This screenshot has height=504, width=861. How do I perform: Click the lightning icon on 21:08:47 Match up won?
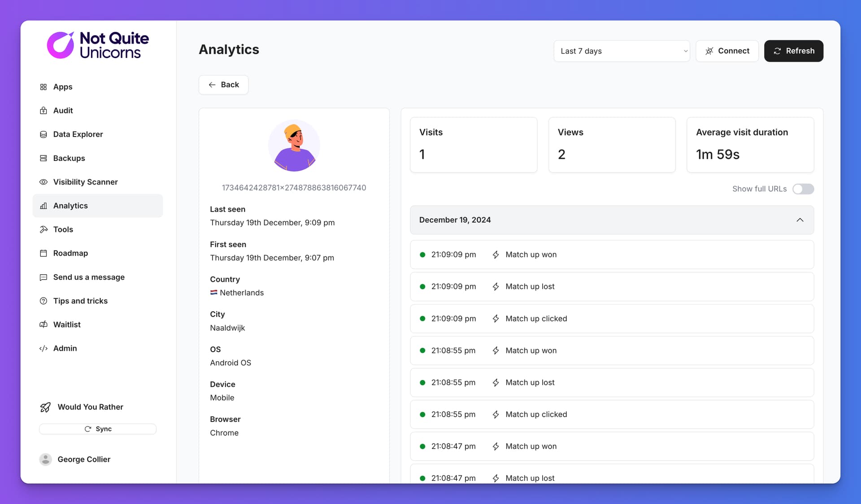496,447
